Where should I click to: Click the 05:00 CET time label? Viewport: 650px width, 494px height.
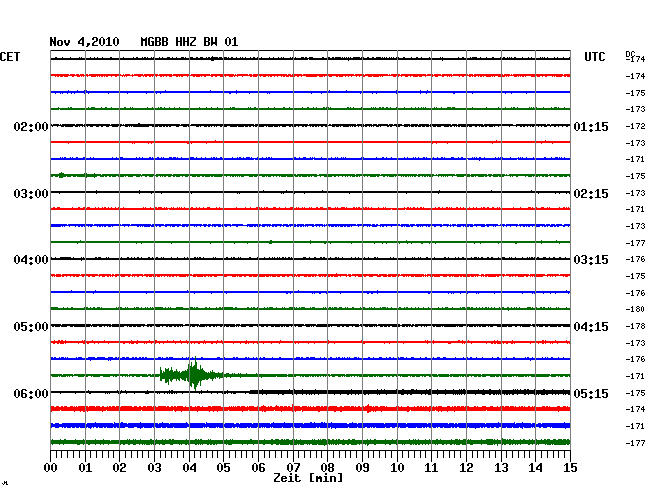click(31, 327)
